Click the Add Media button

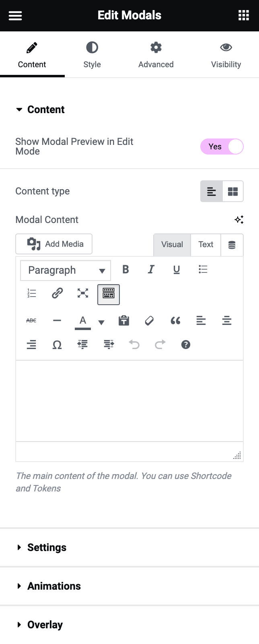[54, 244]
